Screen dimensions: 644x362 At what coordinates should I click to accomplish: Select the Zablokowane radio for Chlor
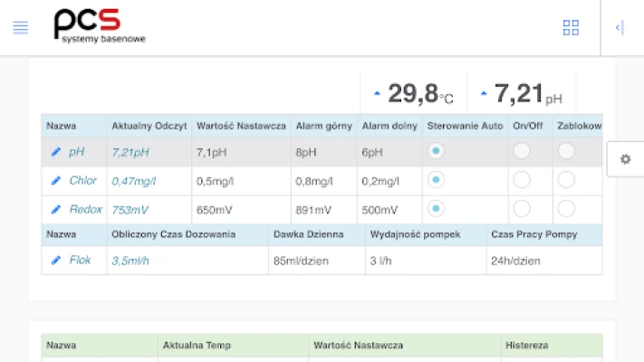[566, 180]
